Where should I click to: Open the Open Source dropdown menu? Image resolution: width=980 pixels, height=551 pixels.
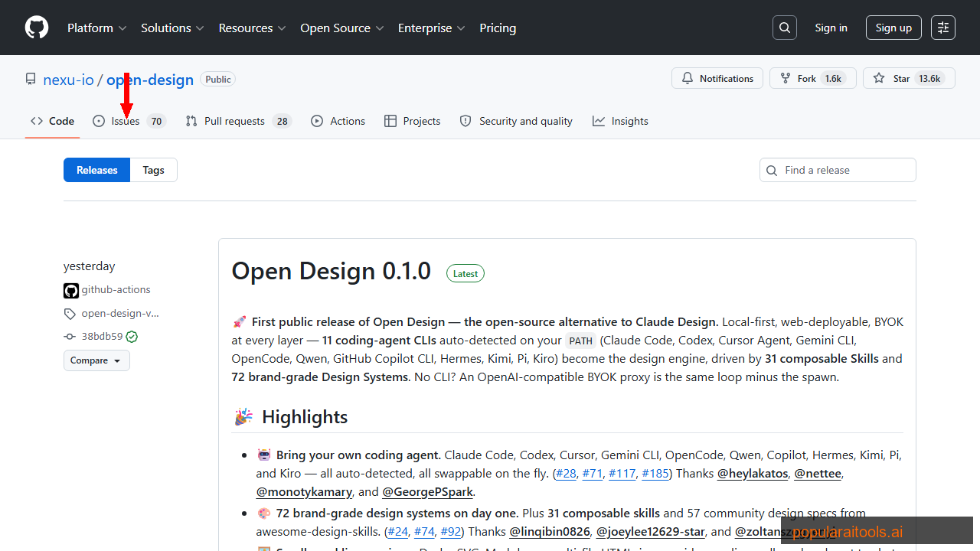[x=343, y=28]
